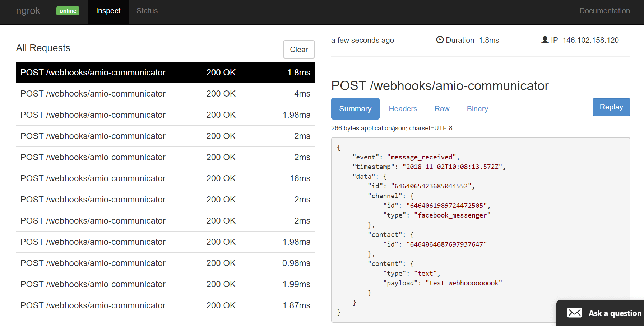
Task: Click the "facebook_messenger" channel type value
Action: point(452,215)
